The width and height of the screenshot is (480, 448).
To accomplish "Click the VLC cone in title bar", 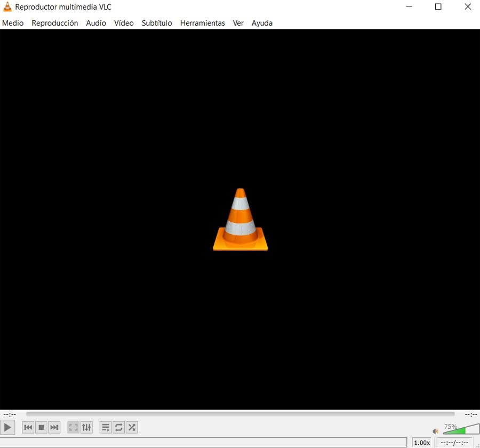I will [x=7, y=6].
